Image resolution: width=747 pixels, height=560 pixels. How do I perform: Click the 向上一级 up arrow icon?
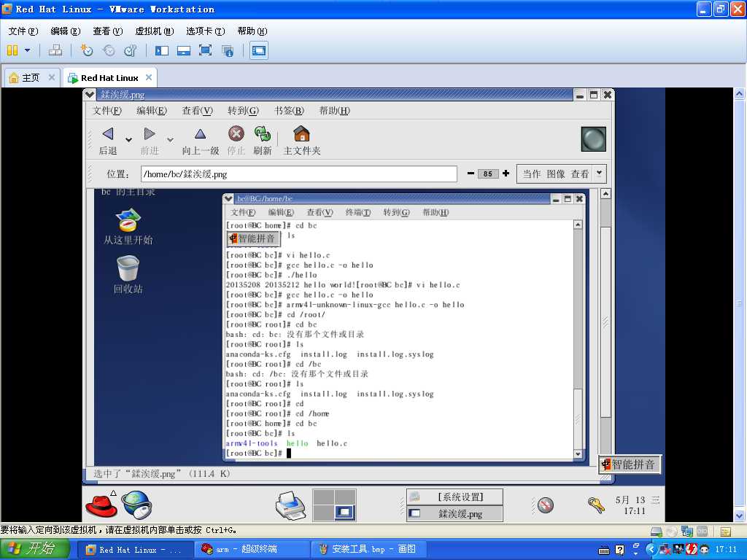click(x=200, y=134)
